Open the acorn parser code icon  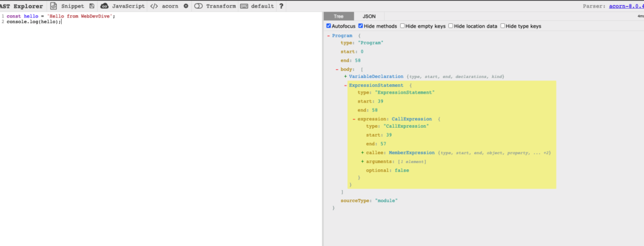click(x=153, y=6)
